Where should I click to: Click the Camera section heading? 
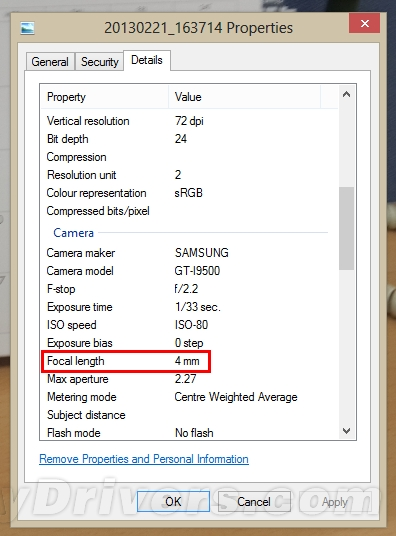(74, 233)
